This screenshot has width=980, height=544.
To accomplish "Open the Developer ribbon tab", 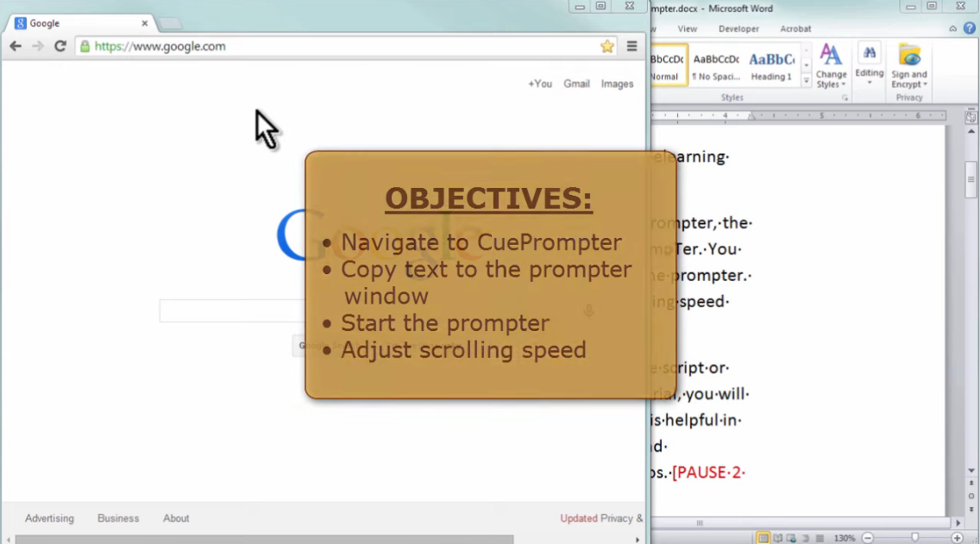I will (738, 28).
